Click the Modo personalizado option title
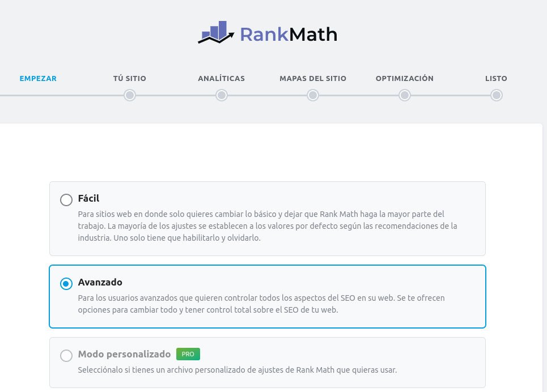 [125, 354]
